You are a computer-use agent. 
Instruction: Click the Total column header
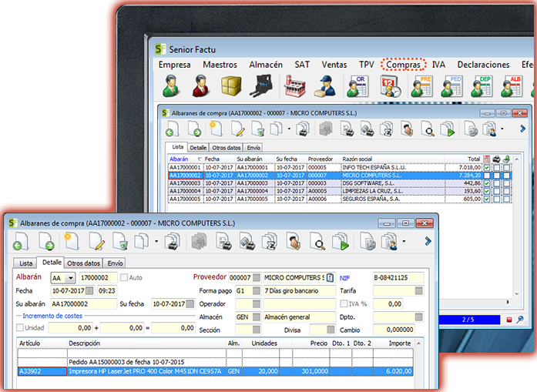click(474, 159)
